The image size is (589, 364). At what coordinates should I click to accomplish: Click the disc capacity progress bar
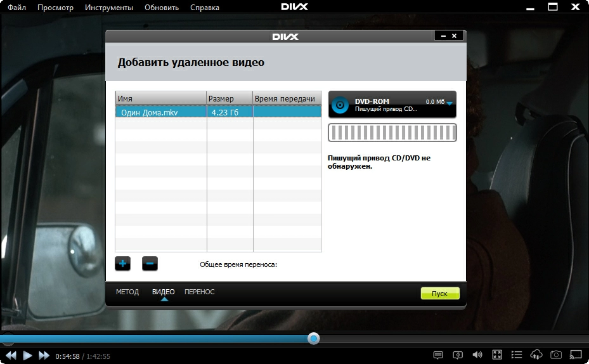pos(392,133)
